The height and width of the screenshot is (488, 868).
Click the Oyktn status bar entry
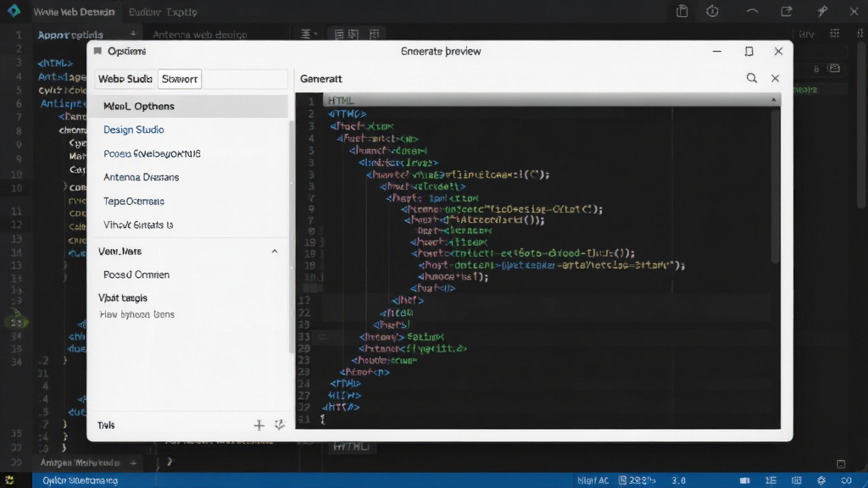81,480
